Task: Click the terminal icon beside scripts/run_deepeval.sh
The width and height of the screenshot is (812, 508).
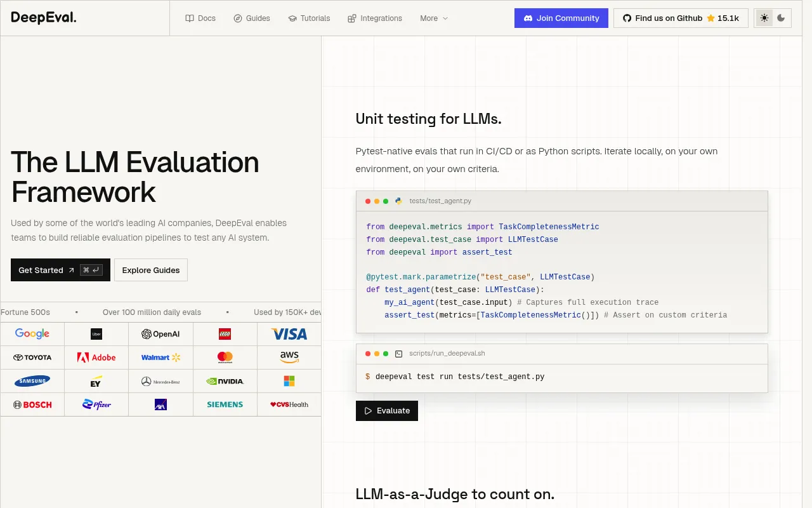Action: pyautogui.click(x=398, y=353)
